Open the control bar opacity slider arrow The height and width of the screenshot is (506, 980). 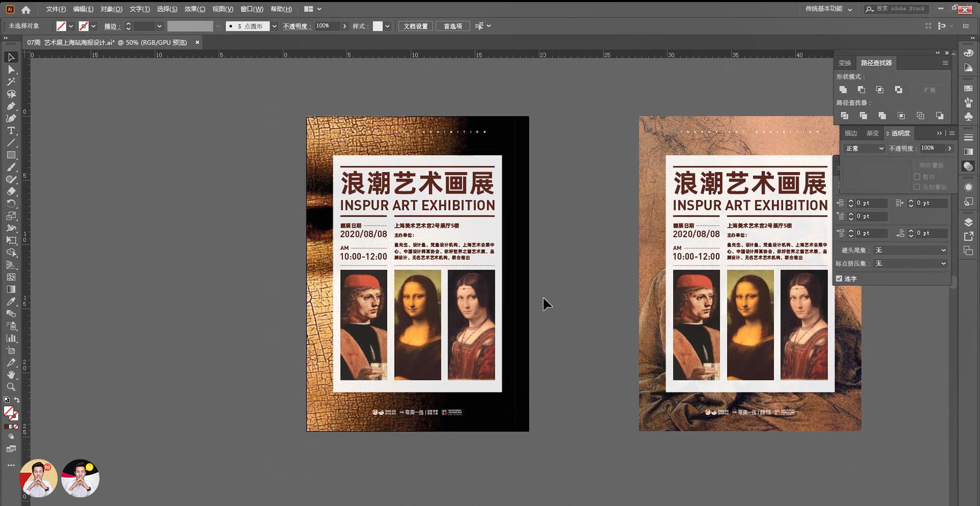click(345, 26)
